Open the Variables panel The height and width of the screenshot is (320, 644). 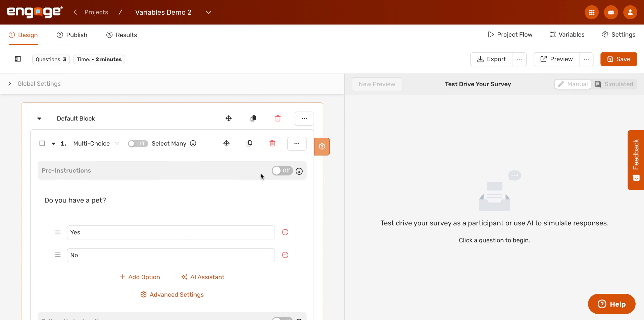tap(567, 35)
